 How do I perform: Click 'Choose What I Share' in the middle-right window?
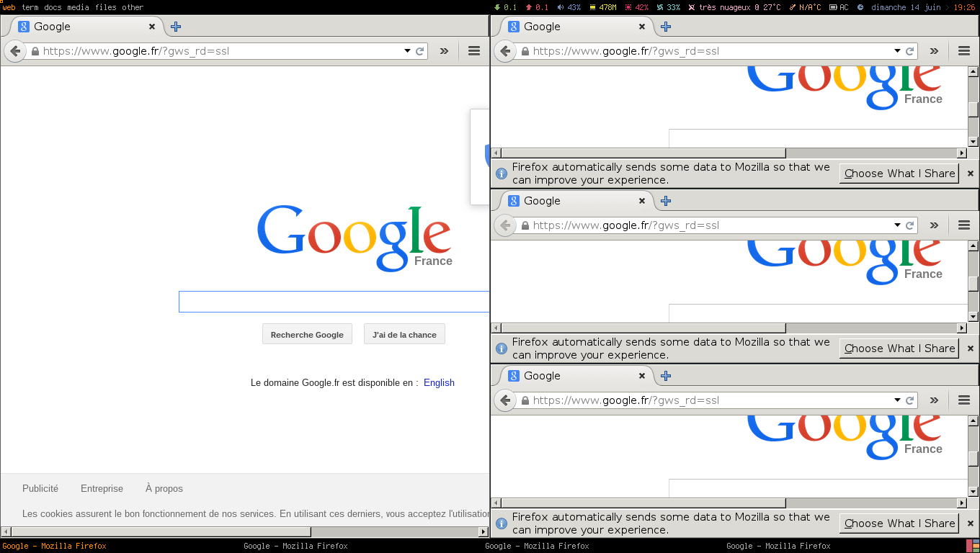click(899, 349)
